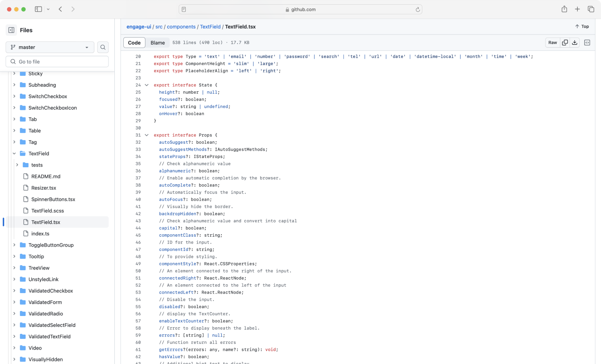Screen dimensions: 601x364
Task: Expand the SwitchCheckbox folder chevron
Action: pos(14,96)
